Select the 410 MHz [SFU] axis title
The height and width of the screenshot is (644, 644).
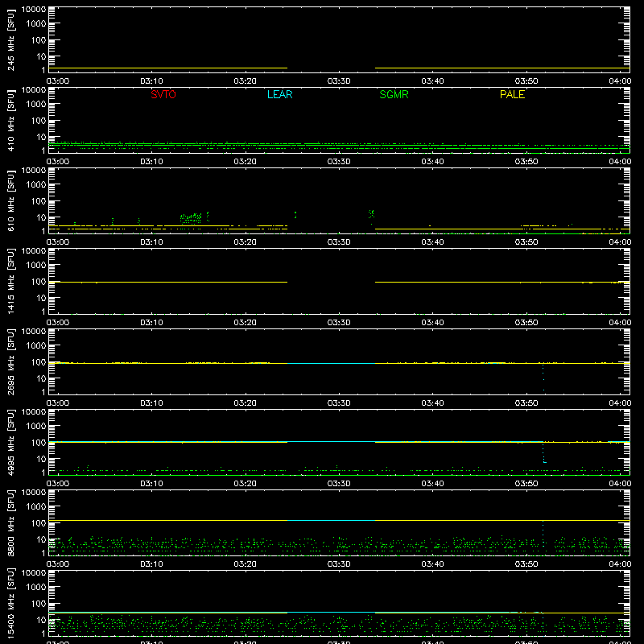[10, 120]
